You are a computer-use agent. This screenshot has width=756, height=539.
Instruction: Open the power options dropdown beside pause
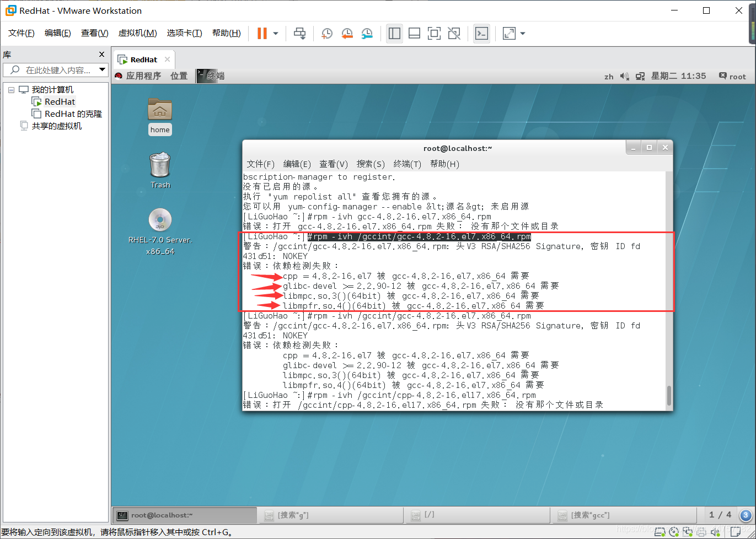click(x=276, y=34)
